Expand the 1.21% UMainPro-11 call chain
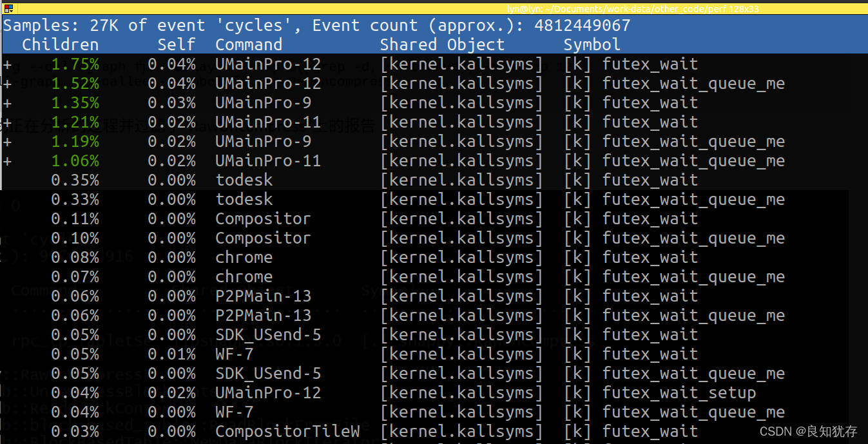Screen dimensions: 868x444 point(7,122)
